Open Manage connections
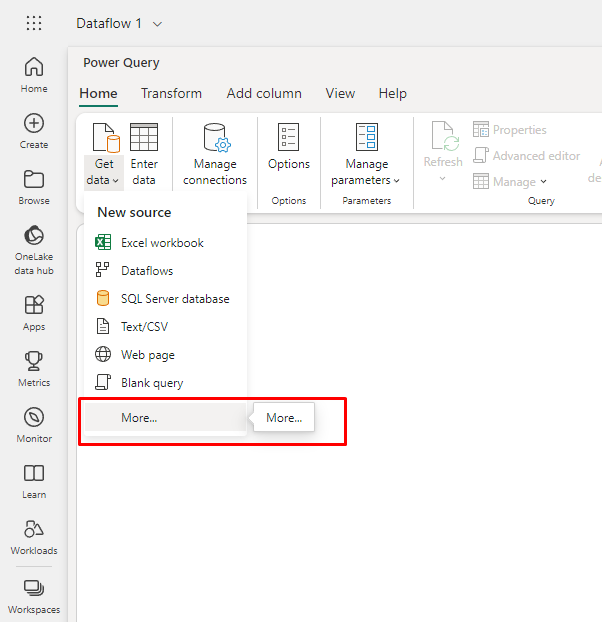Image resolution: width=602 pixels, height=622 pixels. click(215, 154)
